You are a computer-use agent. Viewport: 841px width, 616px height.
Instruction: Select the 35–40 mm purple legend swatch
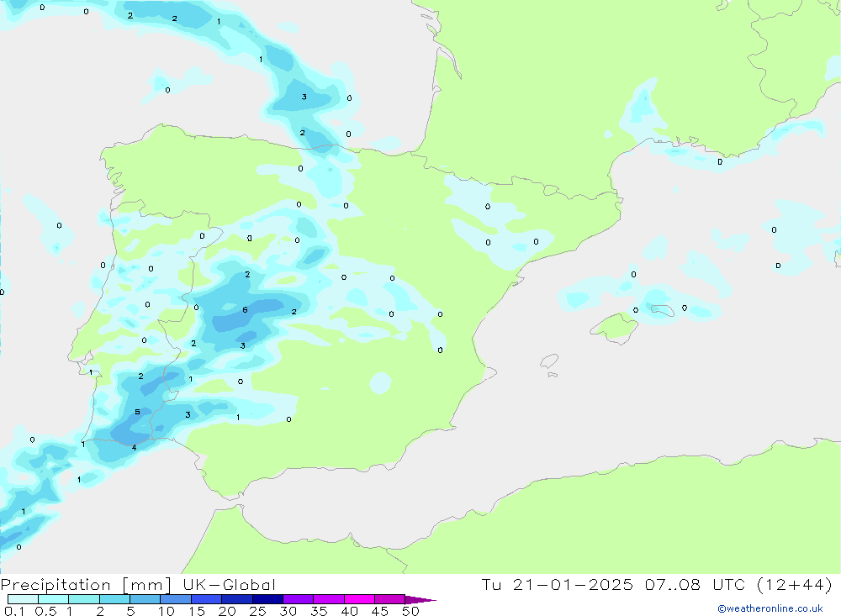(x=329, y=599)
